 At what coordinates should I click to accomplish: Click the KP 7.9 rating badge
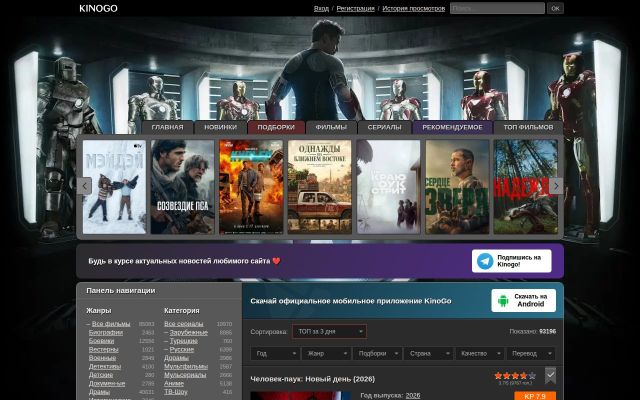click(535, 396)
